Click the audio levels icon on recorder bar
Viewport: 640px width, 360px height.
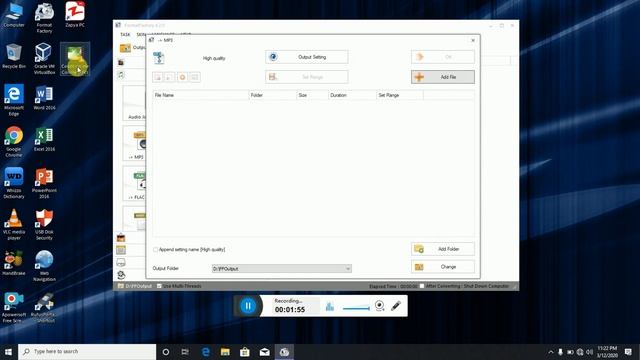(330, 306)
